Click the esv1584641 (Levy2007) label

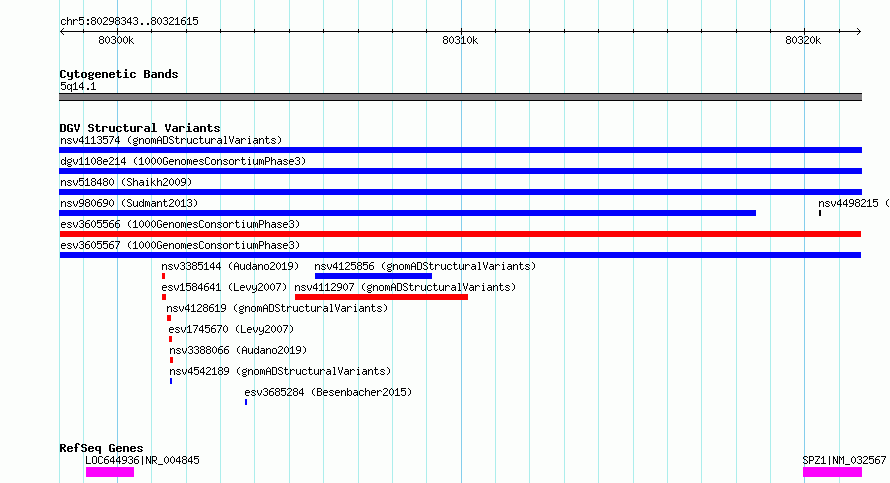pos(224,287)
